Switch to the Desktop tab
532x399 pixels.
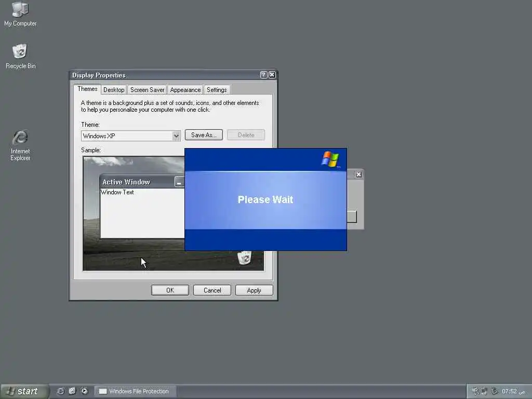(x=114, y=90)
